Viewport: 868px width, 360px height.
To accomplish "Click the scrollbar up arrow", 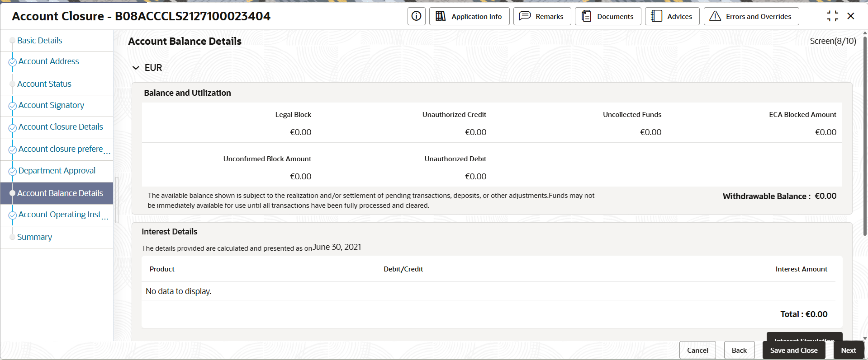I will (x=865, y=33).
